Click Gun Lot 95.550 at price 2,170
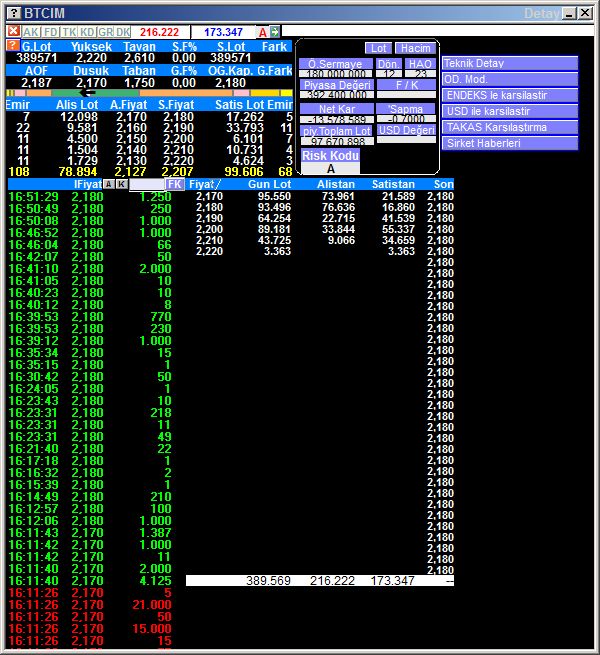The width and height of the screenshot is (600, 655). [274, 196]
